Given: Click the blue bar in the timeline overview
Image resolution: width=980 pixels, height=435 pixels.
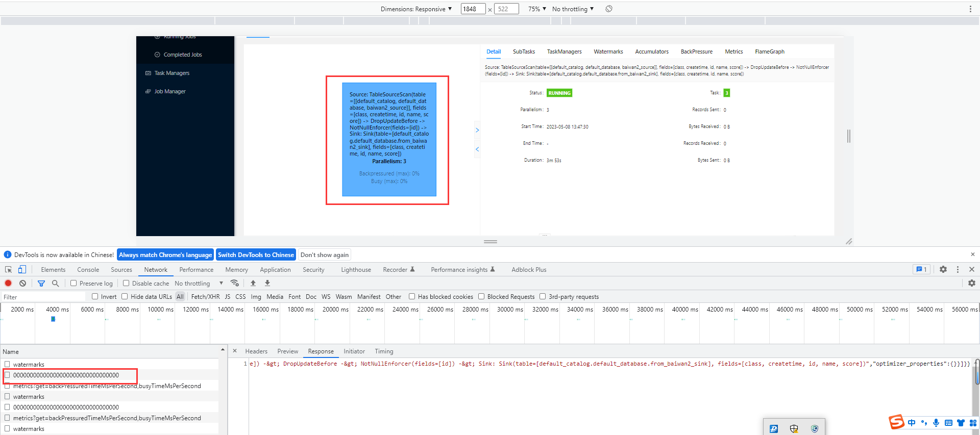Looking at the screenshot, I should (x=53, y=319).
